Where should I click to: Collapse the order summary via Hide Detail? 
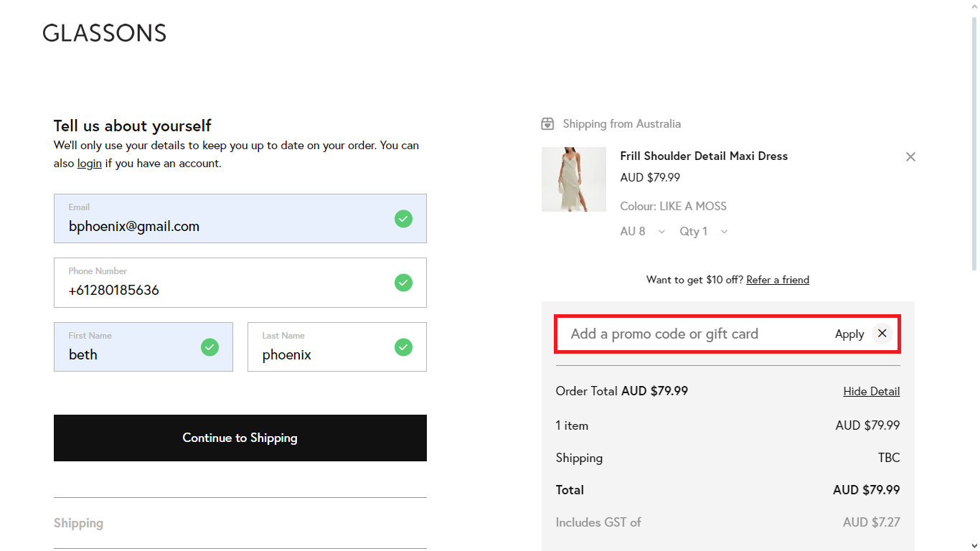click(x=871, y=391)
